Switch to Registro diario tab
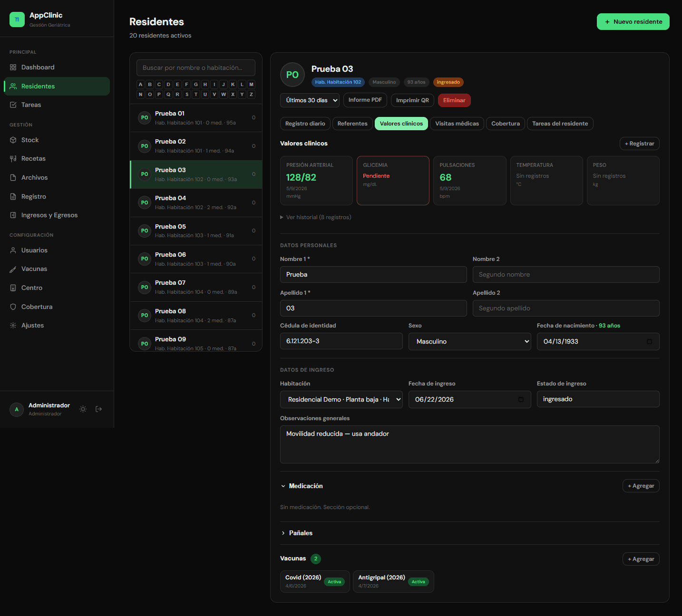 [305, 124]
